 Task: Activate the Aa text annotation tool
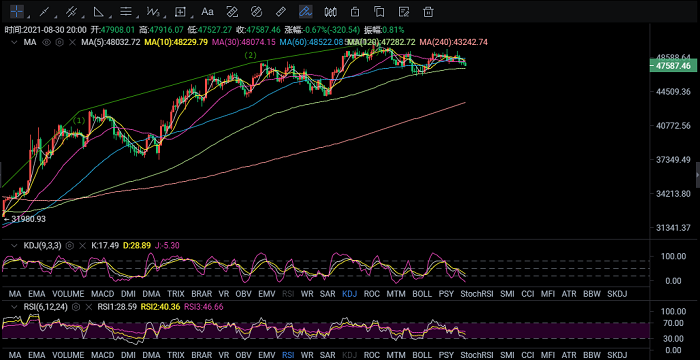point(207,12)
